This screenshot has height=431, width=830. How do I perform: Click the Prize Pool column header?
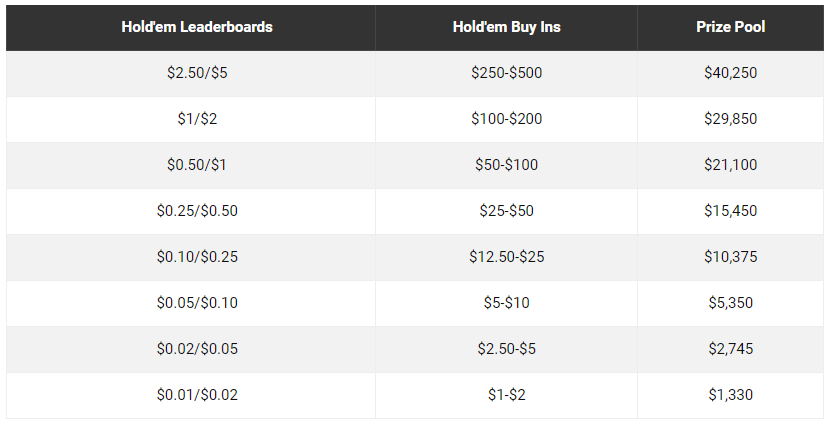pyautogui.click(x=730, y=27)
